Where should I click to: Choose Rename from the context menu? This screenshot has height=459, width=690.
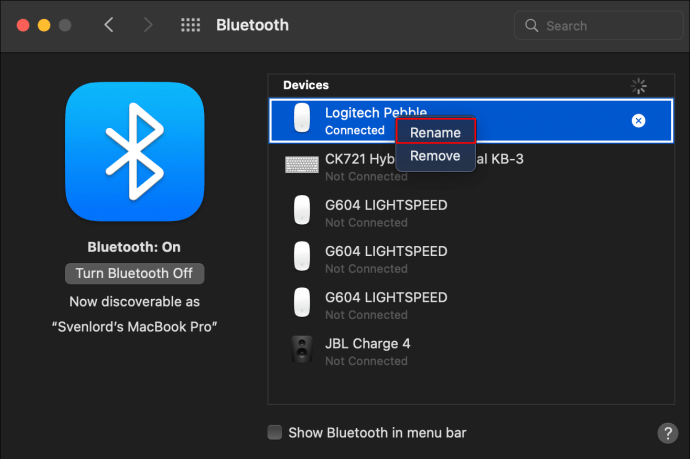coord(435,132)
